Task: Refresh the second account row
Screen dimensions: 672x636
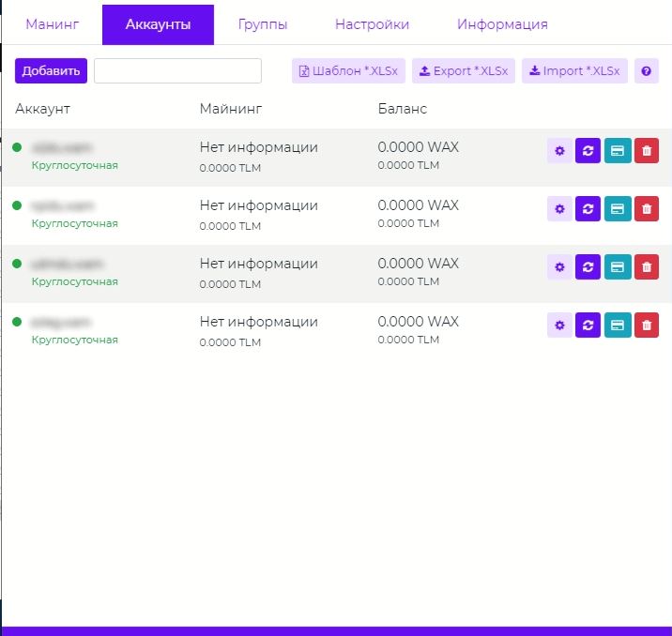Action: point(588,209)
